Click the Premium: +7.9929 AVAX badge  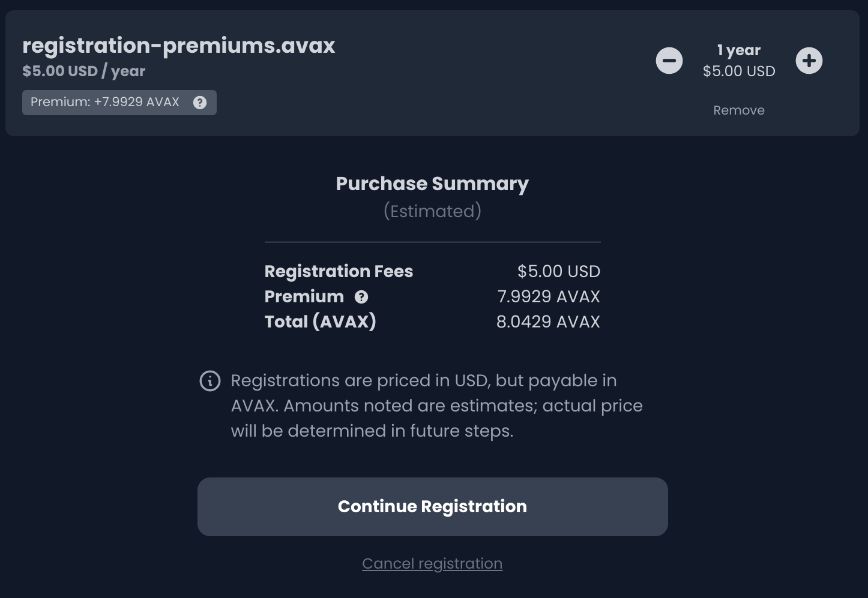click(x=119, y=103)
